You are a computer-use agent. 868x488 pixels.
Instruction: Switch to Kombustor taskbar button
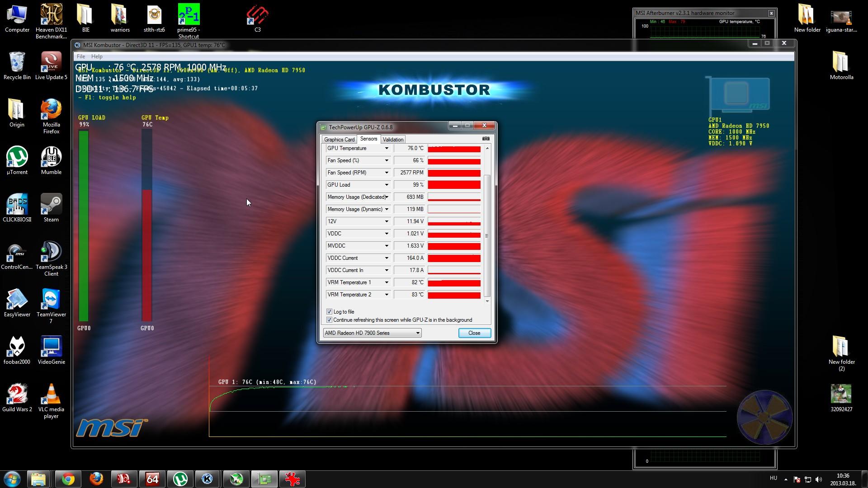pyautogui.click(x=208, y=479)
